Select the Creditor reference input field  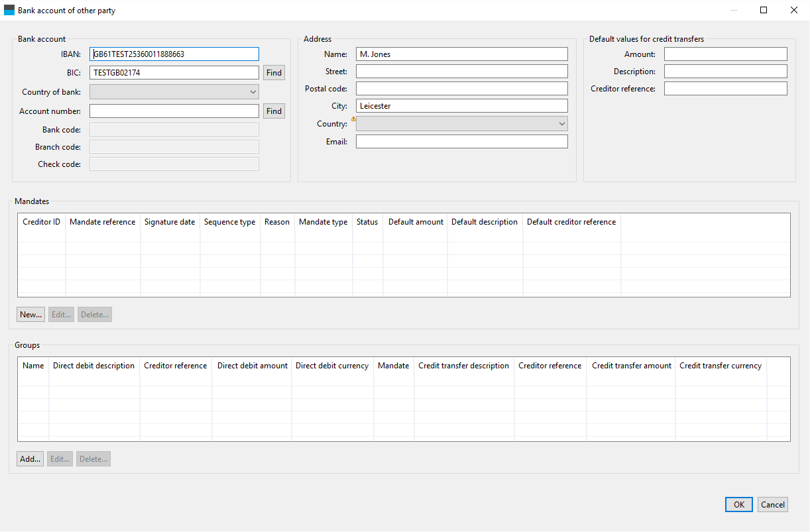[726, 89]
